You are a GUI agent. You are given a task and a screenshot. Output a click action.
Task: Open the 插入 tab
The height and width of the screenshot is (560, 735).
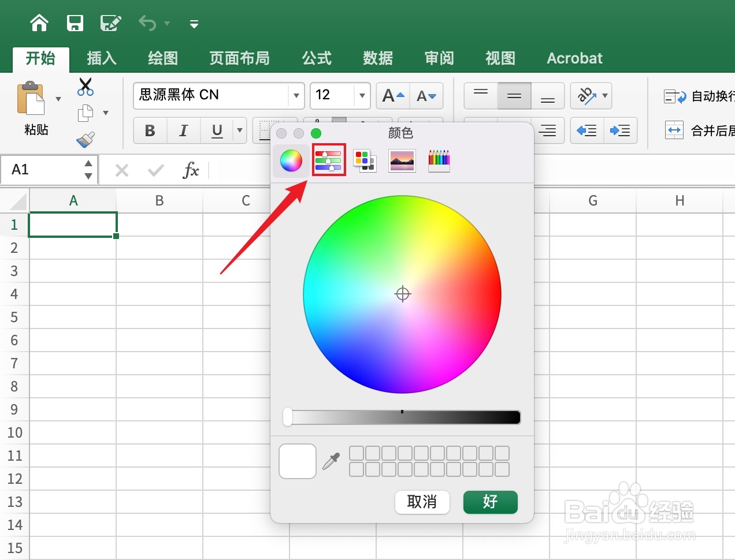coord(102,58)
